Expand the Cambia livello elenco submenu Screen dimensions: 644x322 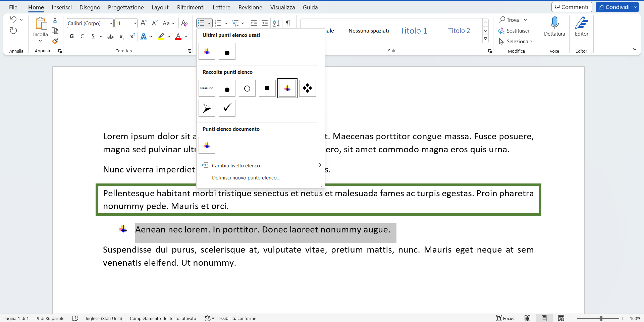[236, 165]
